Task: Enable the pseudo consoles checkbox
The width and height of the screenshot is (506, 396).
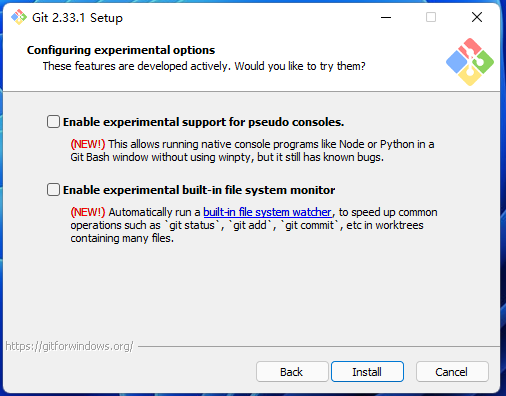Action: (53, 122)
